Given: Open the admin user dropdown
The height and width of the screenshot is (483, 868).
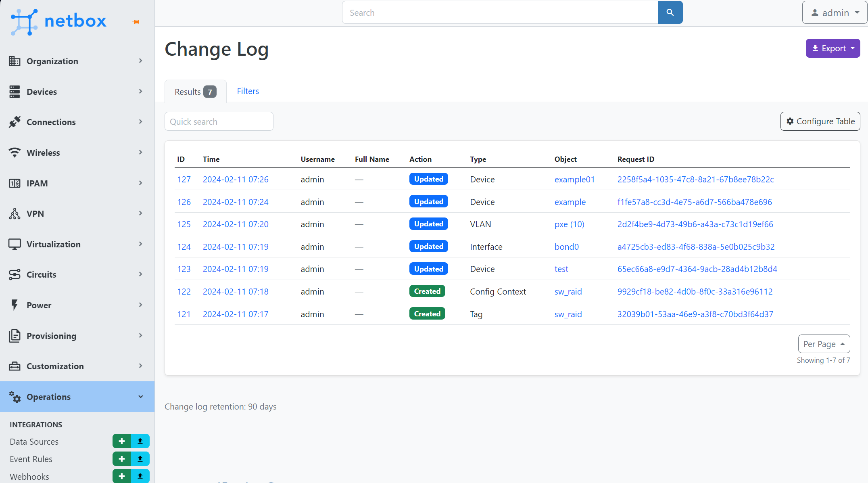Looking at the screenshot, I should coord(835,13).
